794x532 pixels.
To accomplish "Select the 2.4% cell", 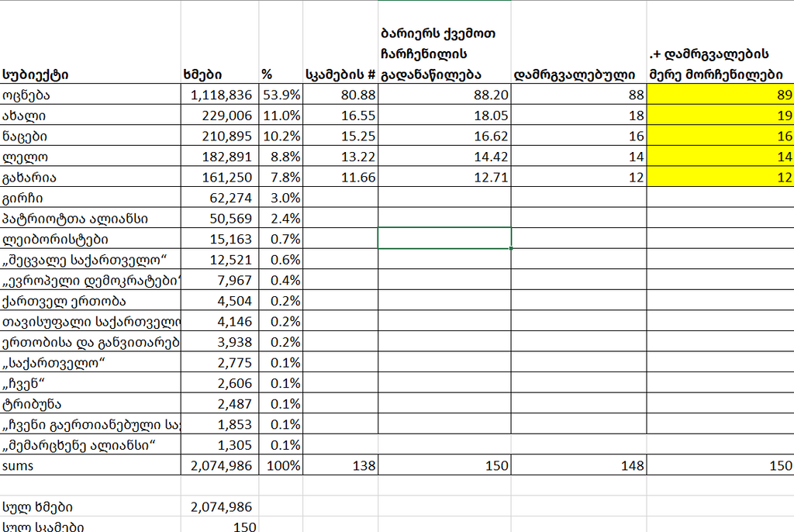I will (281, 219).
